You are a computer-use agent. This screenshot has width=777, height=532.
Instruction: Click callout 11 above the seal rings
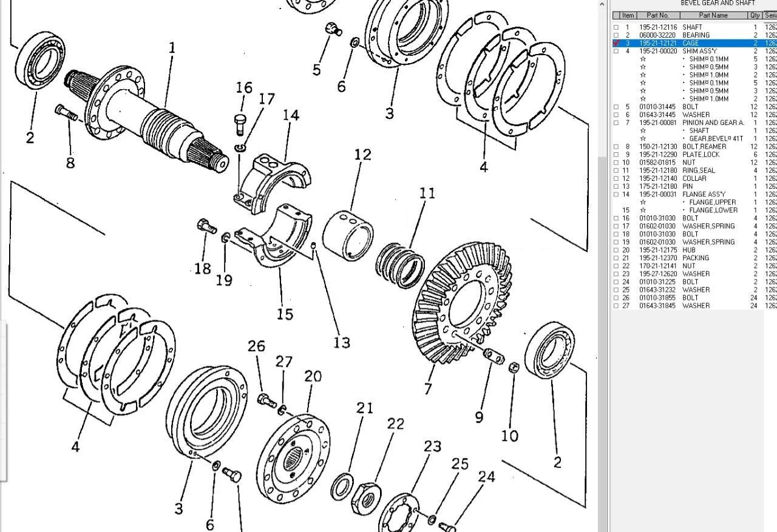(427, 194)
